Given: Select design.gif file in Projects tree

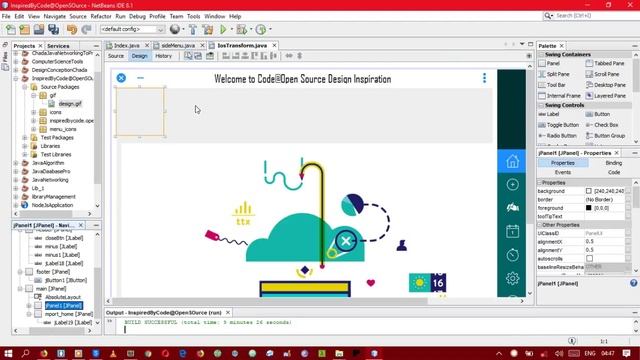Looking at the screenshot, I should pos(70,104).
